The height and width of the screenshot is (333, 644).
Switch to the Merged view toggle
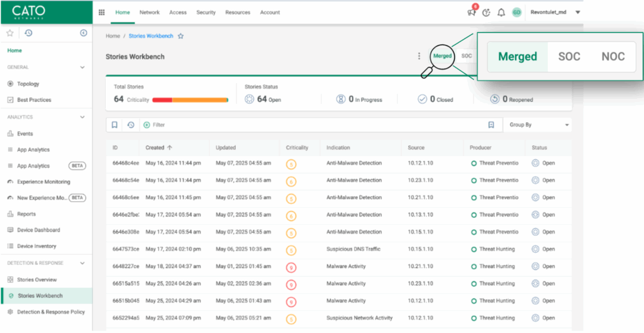click(442, 56)
